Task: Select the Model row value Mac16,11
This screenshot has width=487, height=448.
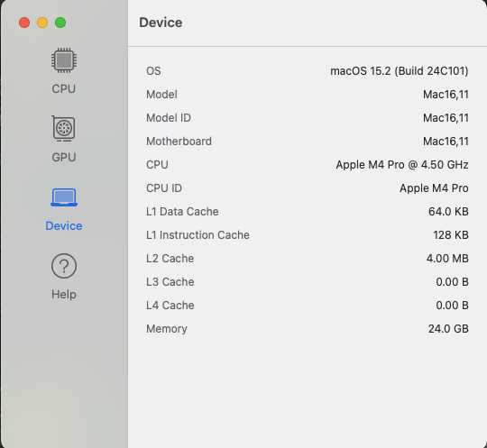Action: pyautogui.click(x=446, y=95)
